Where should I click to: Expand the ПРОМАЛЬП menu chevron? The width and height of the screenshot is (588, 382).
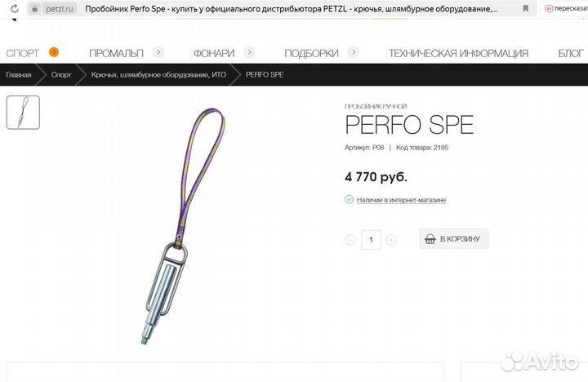pyautogui.click(x=158, y=52)
